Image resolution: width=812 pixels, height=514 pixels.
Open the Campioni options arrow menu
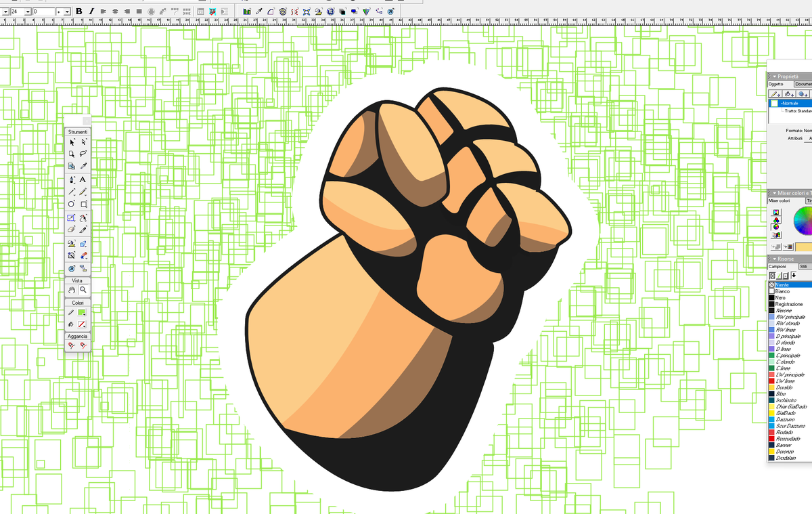793,276
